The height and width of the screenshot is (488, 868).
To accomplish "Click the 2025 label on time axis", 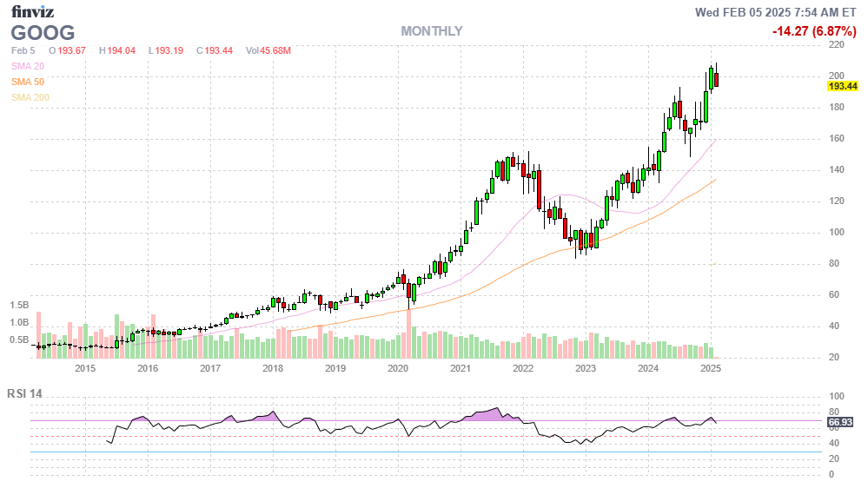I will [711, 368].
